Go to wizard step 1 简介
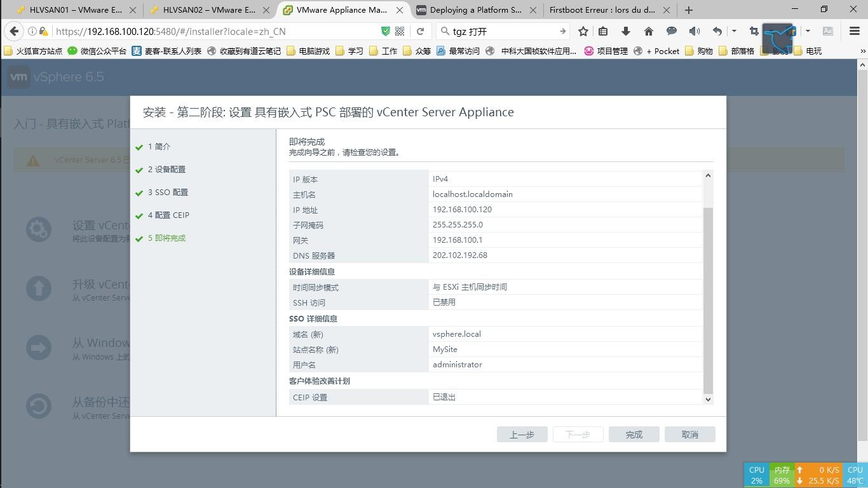Viewport: 868px width, 488px height. [159, 147]
